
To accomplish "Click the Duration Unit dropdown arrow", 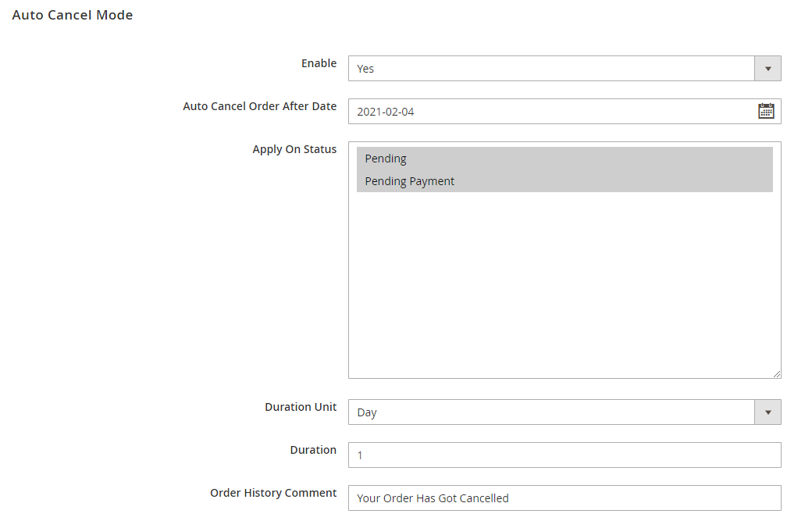I will click(767, 412).
